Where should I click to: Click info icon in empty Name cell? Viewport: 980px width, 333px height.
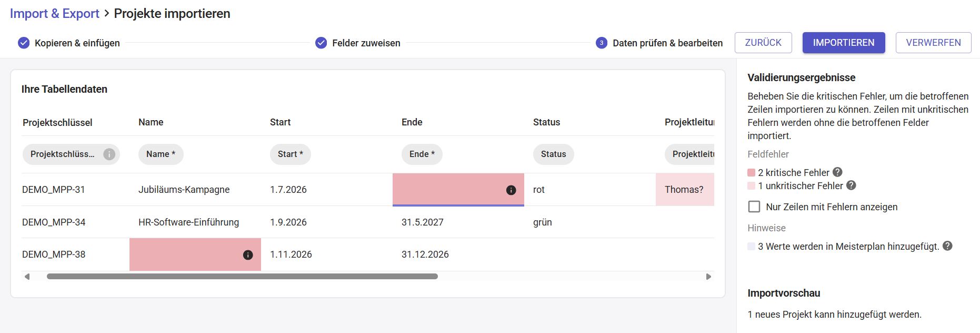[247, 255]
